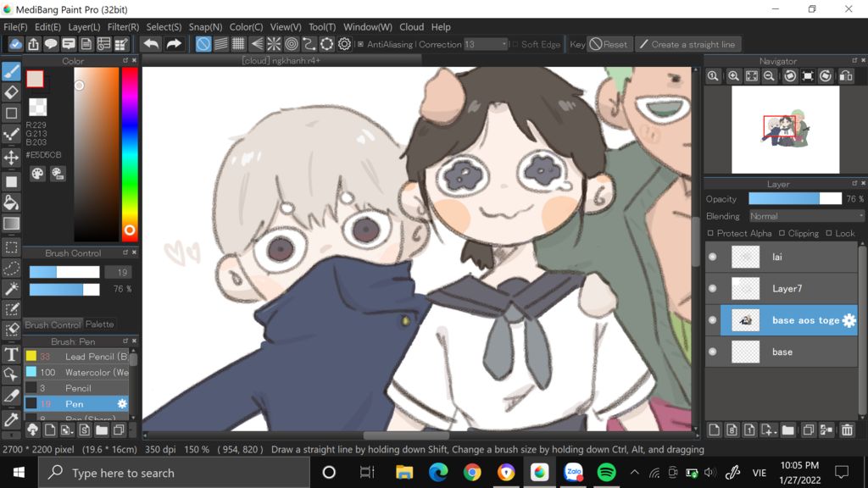Open the Cloud menu
868x488 pixels.
pyautogui.click(x=411, y=26)
